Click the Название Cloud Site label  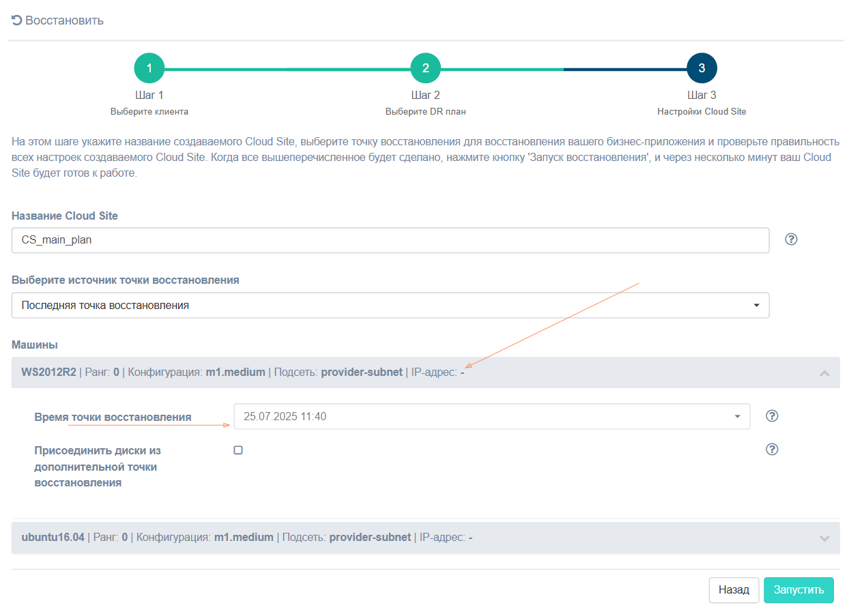[65, 216]
